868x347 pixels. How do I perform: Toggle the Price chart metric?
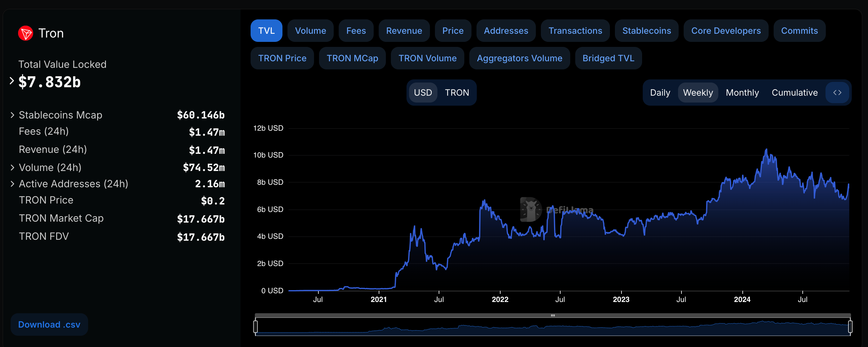pos(453,31)
